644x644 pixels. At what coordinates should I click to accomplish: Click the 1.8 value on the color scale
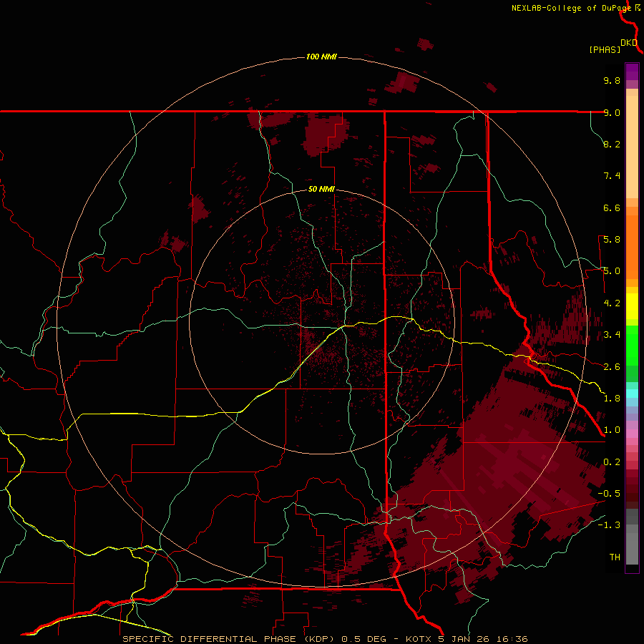pyautogui.click(x=612, y=399)
